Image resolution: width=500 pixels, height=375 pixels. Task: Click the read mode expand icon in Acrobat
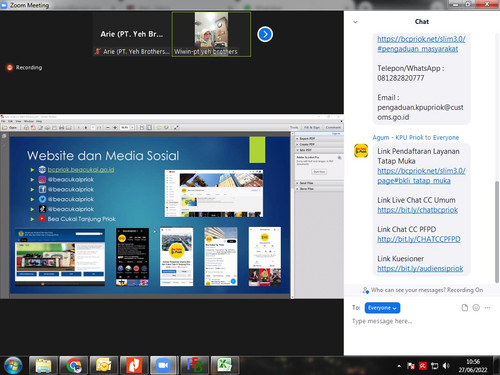tap(176, 128)
